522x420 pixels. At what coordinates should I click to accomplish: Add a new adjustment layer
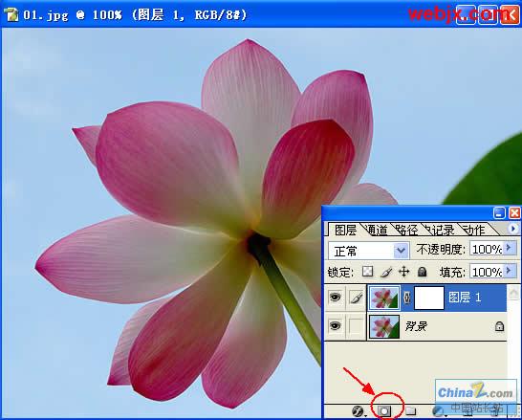point(438,411)
